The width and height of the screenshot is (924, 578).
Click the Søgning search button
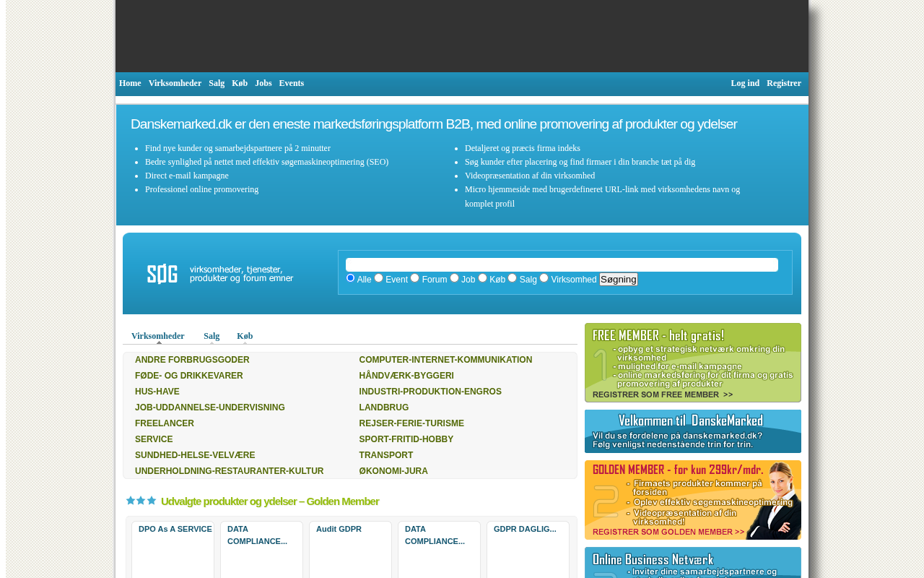(x=619, y=280)
